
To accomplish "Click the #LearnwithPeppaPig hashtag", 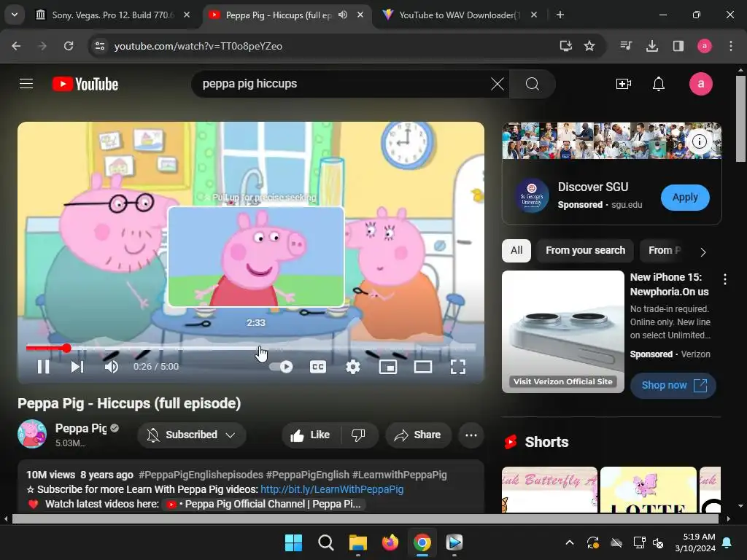I will (399, 475).
